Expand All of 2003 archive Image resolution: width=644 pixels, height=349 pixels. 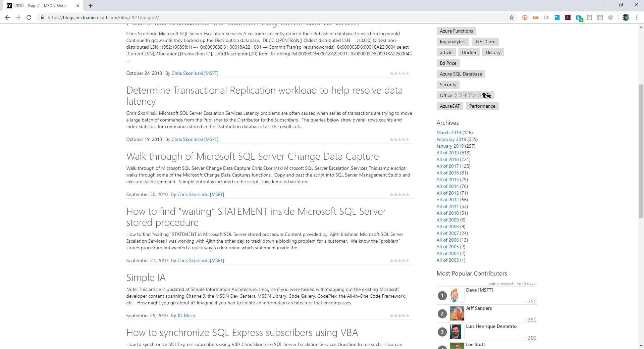point(447,260)
